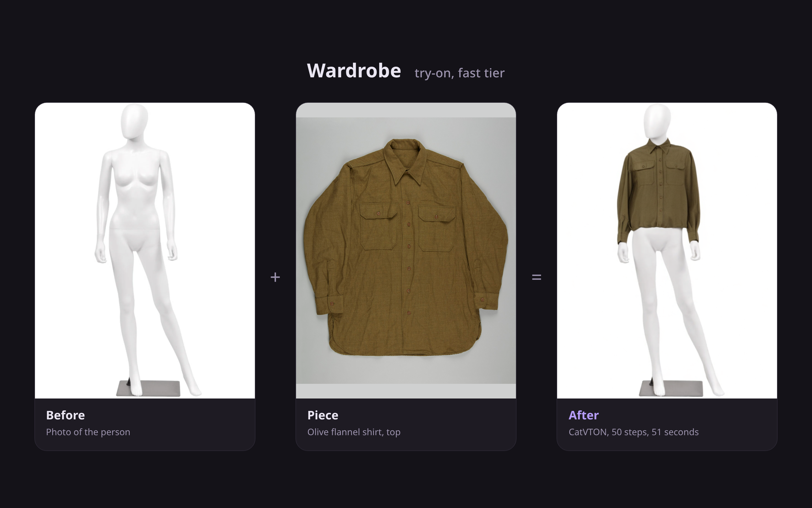Image resolution: width=812 pixels, height=508 pixels.
Task: Click 'Olive flannel shirt, top' caption
Action: tap(354, 432)
